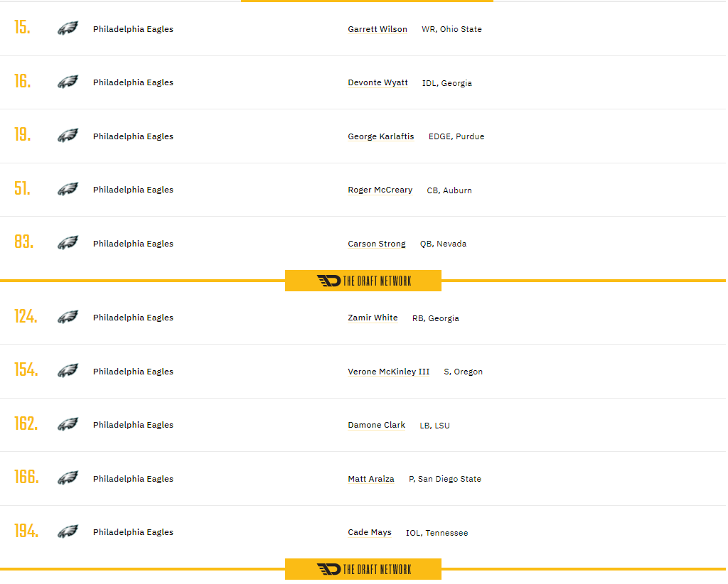Click the Eagles logo beside pick 124
The image size is (728, 584).
(68, 318)
